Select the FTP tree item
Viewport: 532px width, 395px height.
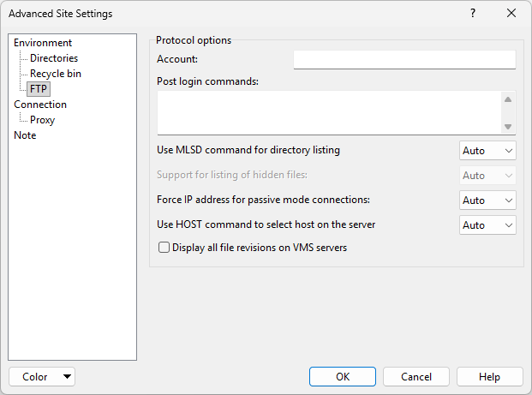(39, 89)
